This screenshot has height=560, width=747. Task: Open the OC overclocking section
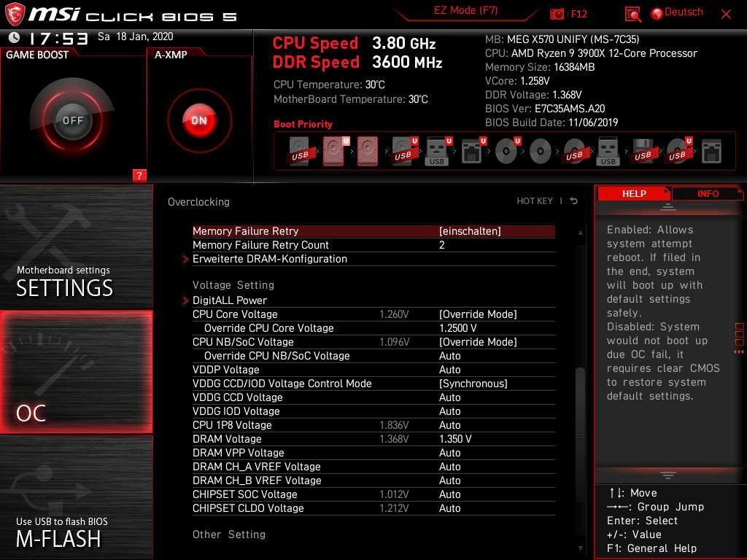(76, 372)
